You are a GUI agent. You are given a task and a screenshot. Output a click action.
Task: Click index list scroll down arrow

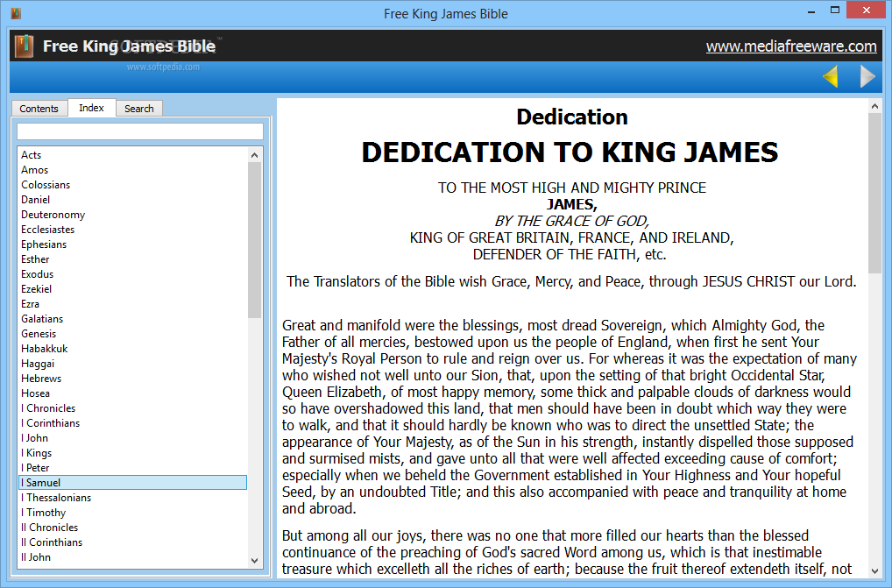[254, 560]
